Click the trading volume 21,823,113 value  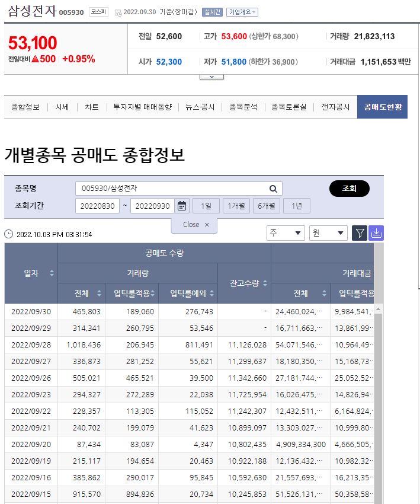click(x=374, y=36)
